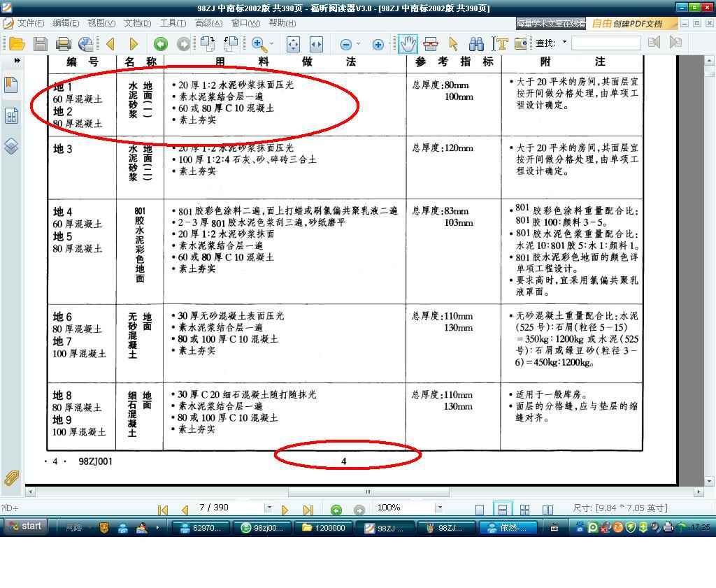This screenshot has height=588, width=716.
Task: Select the Hand tool
Action: pos(408,44)
